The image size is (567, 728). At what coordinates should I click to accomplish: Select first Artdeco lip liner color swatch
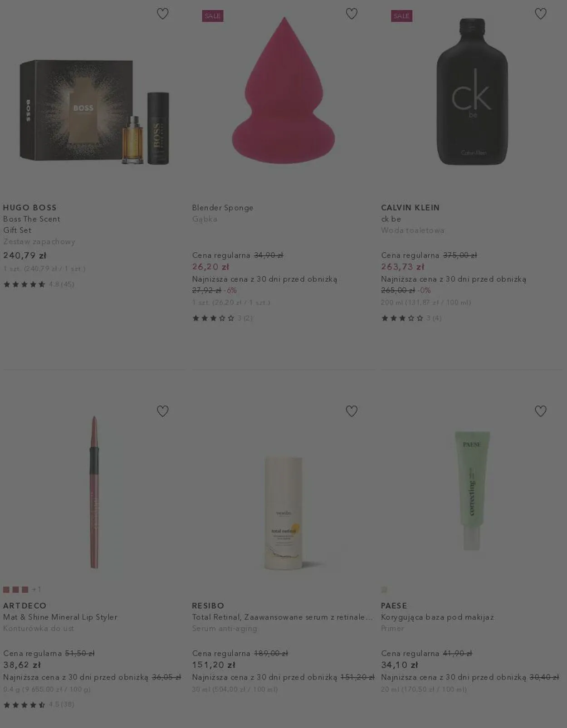(6, 590)
